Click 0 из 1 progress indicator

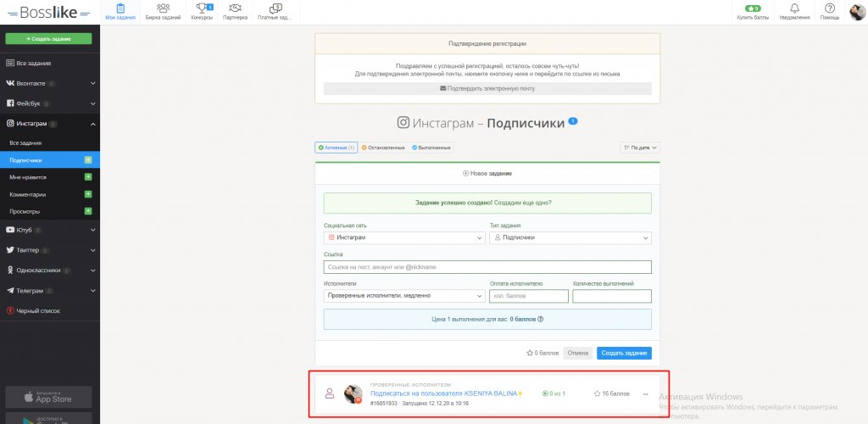554,394
